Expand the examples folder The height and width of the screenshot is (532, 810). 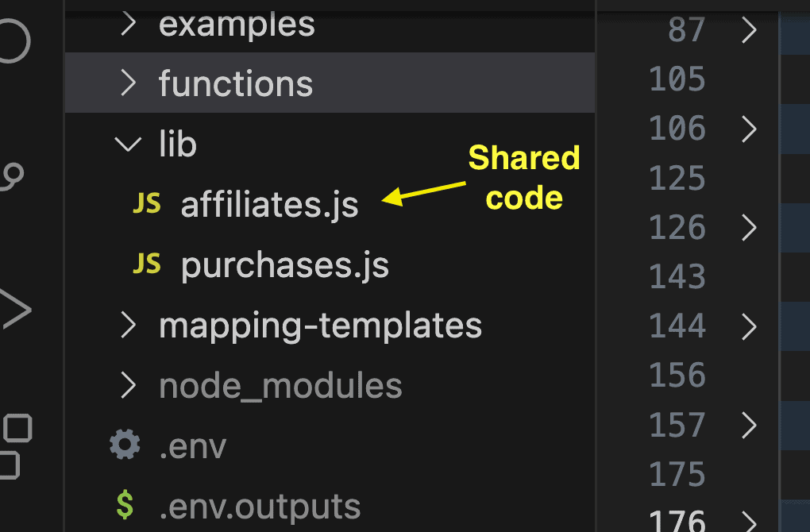click(128, 25)
